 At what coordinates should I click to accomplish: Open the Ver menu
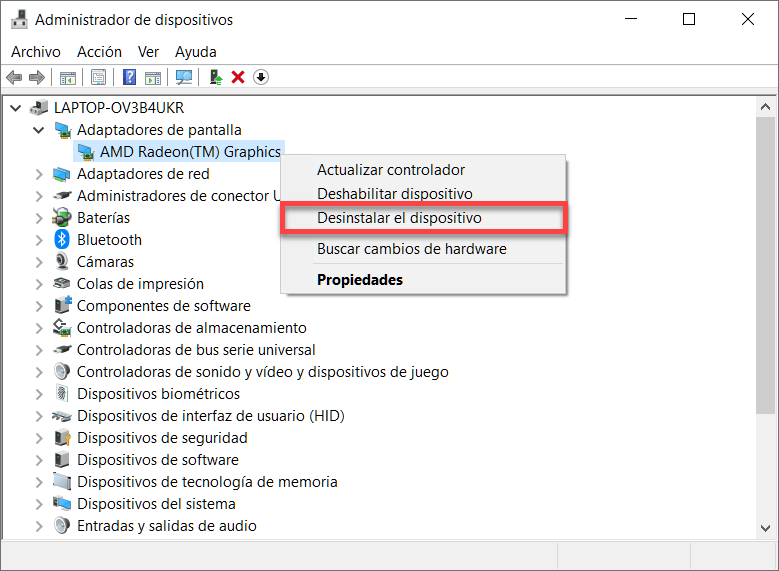tap(148, 52)
